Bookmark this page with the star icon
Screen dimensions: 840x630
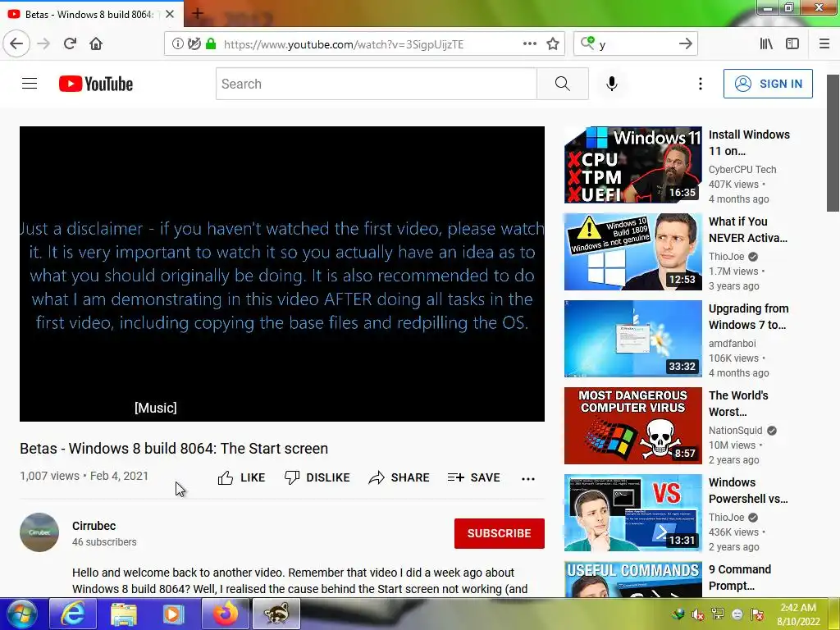(553, 44)
